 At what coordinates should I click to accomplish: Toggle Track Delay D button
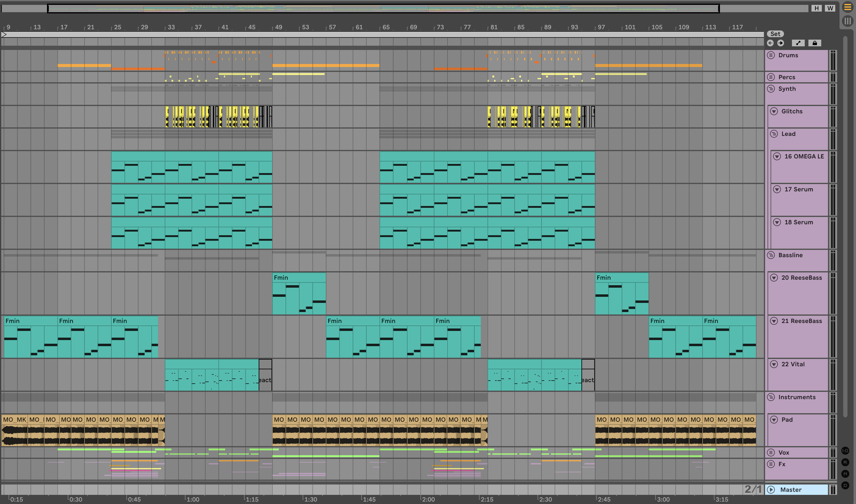(x=845, y=485)
